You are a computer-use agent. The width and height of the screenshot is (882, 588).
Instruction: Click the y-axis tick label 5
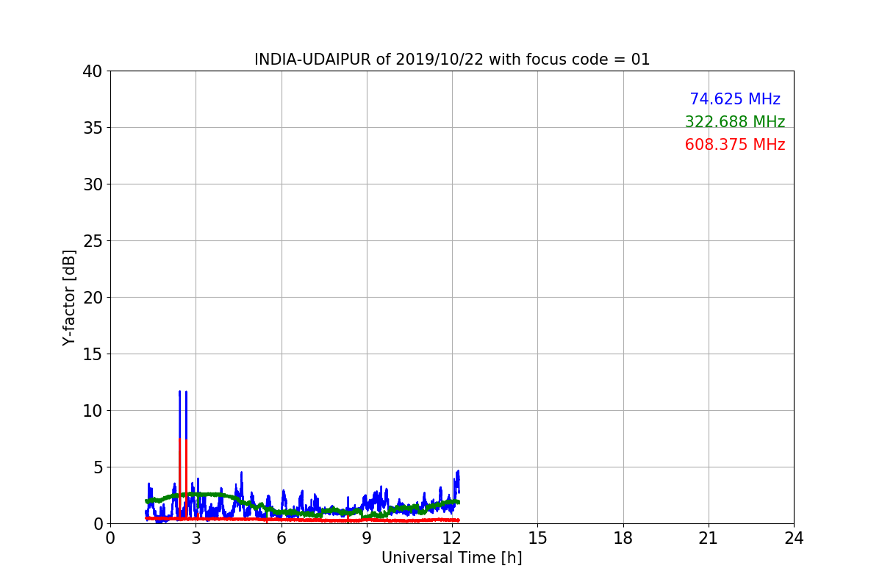coord(97,467)
